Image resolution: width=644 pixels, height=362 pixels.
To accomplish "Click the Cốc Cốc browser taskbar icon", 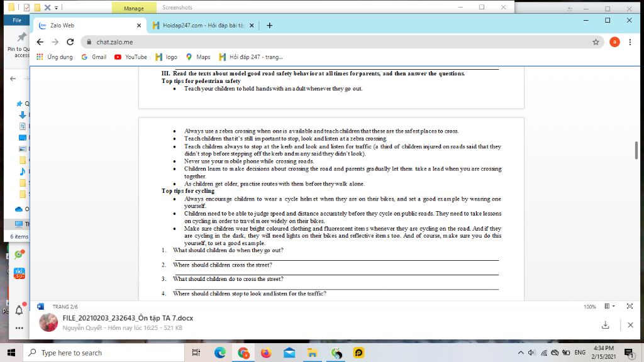I will point(336,353).
